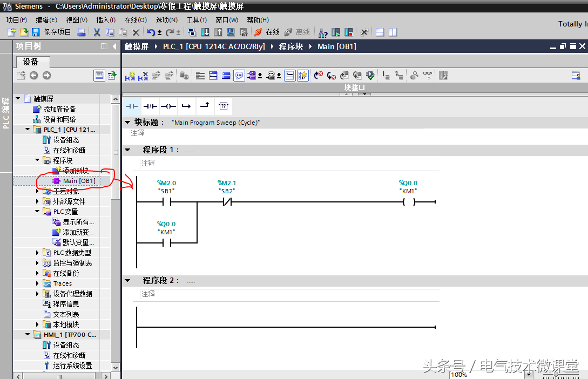Upload from device icon in toolbar
The height and width of the screenshot is (379, 588).
point(218,32)
